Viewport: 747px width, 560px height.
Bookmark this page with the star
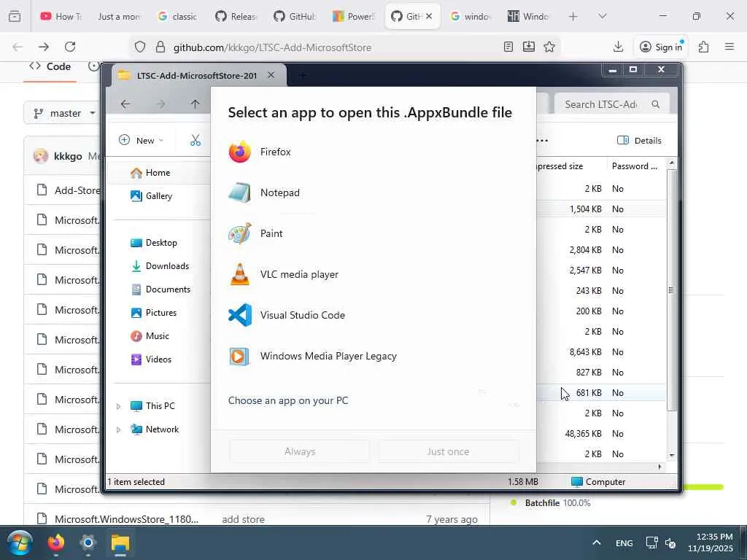tap(549, 47)
